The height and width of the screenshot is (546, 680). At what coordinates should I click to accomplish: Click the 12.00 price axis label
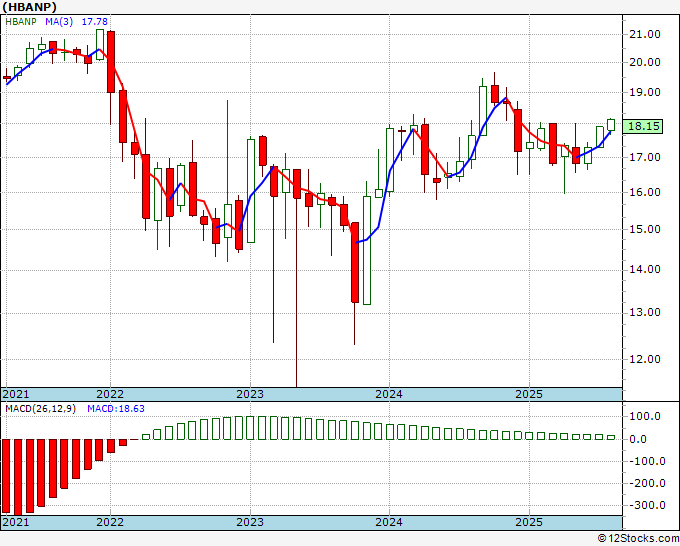[x=644, y=359]
